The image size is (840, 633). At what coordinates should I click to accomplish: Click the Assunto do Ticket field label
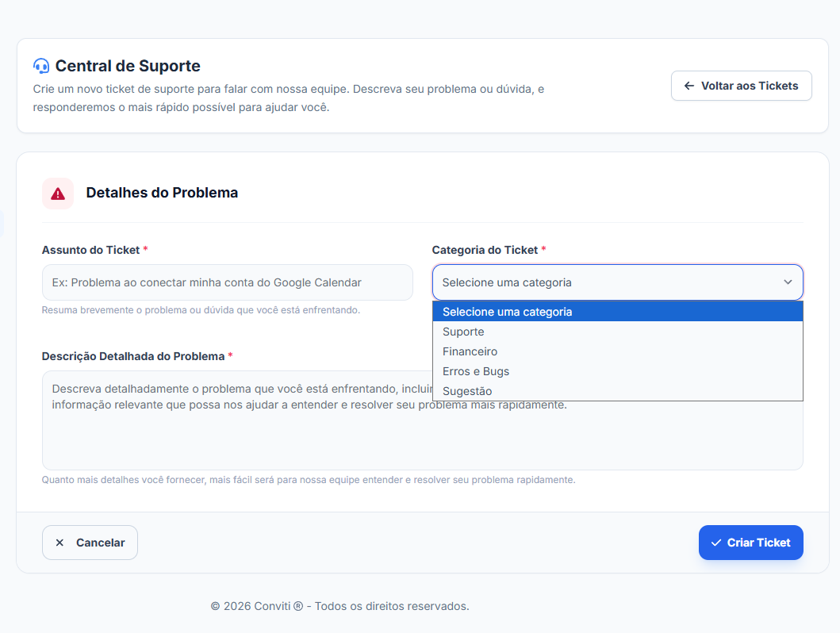click(90, 250)
